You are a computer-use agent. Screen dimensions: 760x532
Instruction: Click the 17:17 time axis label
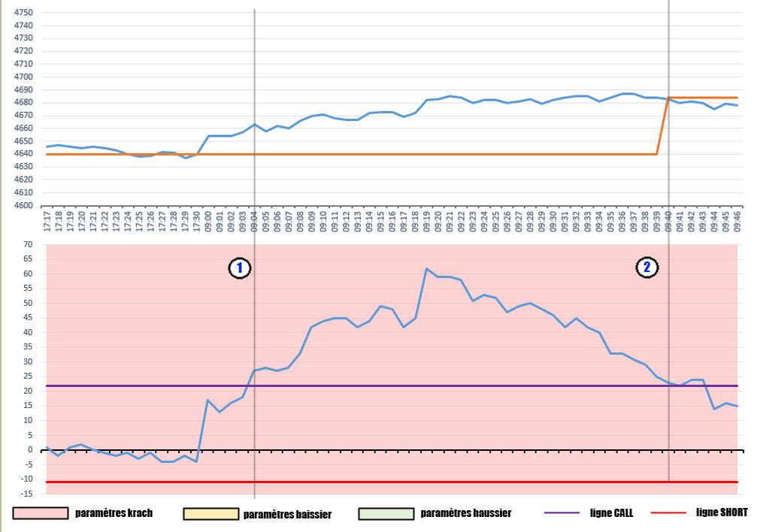pos(47,221)
